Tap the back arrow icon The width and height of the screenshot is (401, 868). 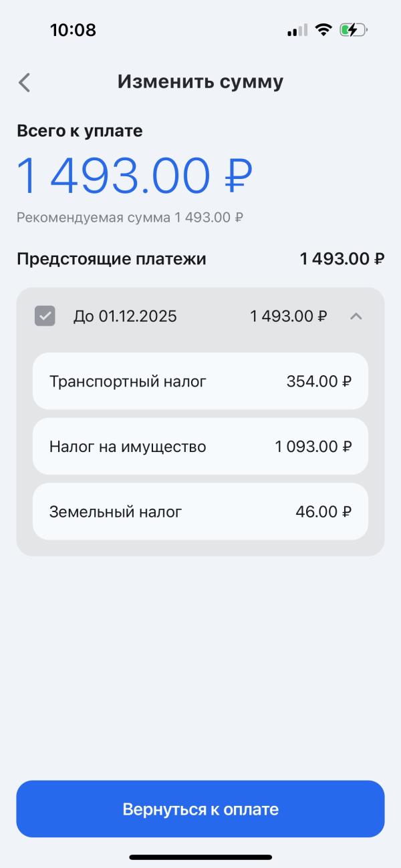[25, 82]
